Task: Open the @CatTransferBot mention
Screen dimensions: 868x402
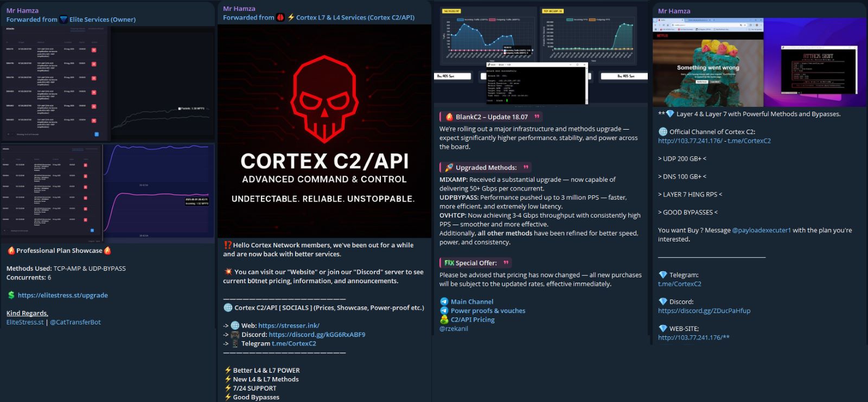Action: pos(75,322)
